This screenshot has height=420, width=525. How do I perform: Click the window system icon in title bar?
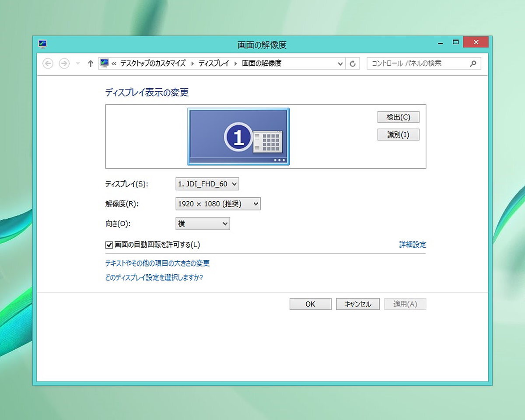[x=42, y=44]
